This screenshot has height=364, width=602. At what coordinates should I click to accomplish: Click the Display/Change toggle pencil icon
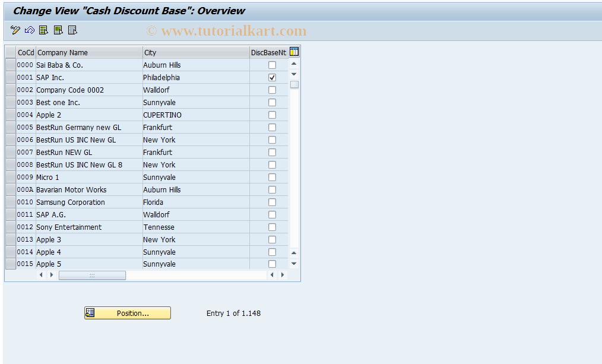tap(15, 30)
